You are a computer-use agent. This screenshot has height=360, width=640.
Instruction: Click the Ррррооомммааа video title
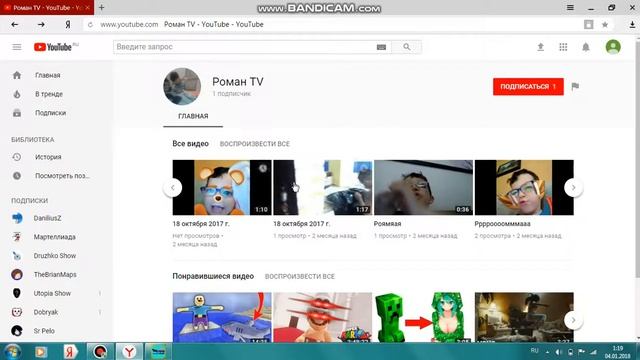point(502,224)
